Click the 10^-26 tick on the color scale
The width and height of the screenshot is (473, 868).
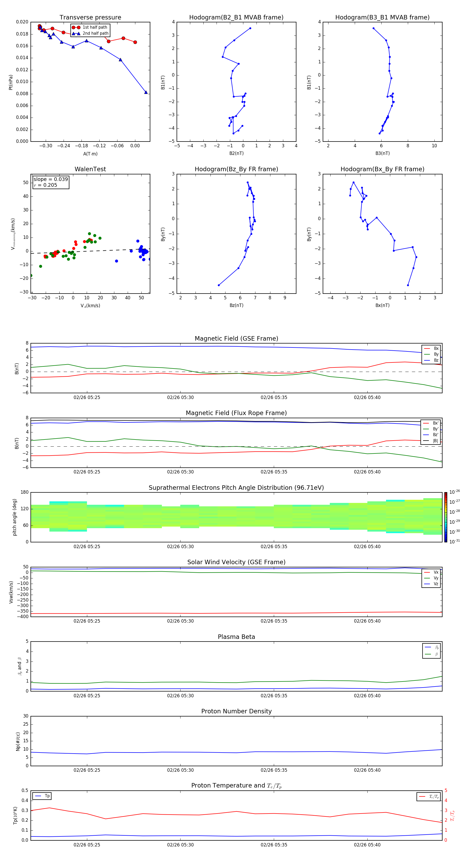coord(455,492)
